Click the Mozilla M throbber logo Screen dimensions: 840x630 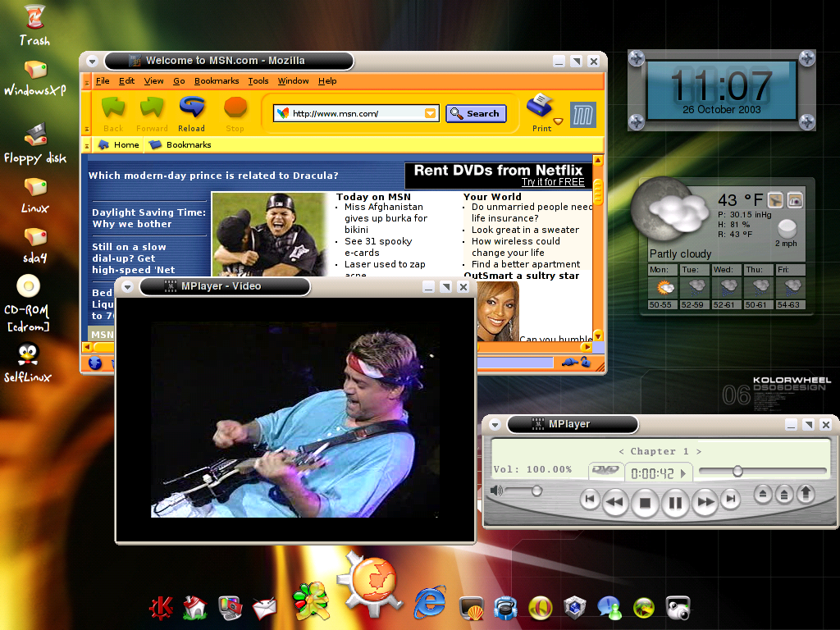tap(583, 114)
